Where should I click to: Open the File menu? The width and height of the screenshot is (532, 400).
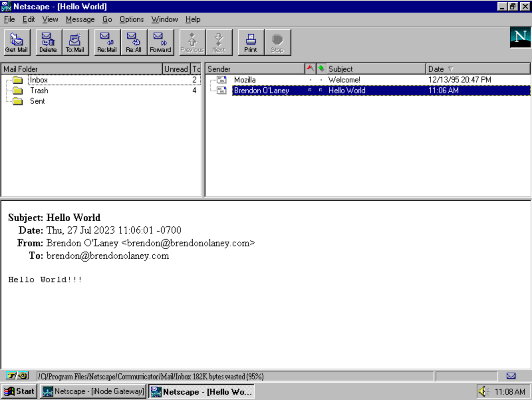coord(9,19)
